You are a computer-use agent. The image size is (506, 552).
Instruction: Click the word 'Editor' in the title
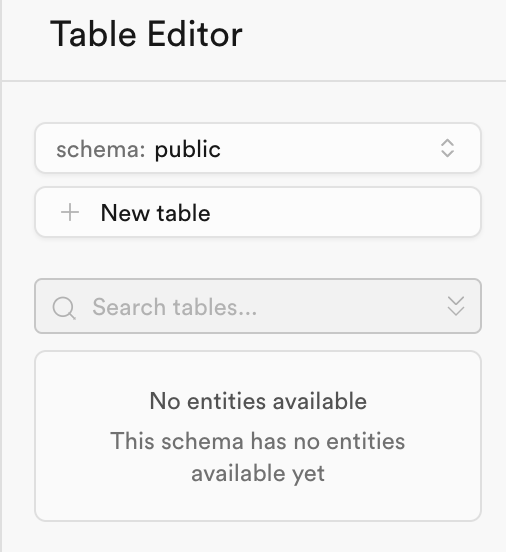(195, 34)
